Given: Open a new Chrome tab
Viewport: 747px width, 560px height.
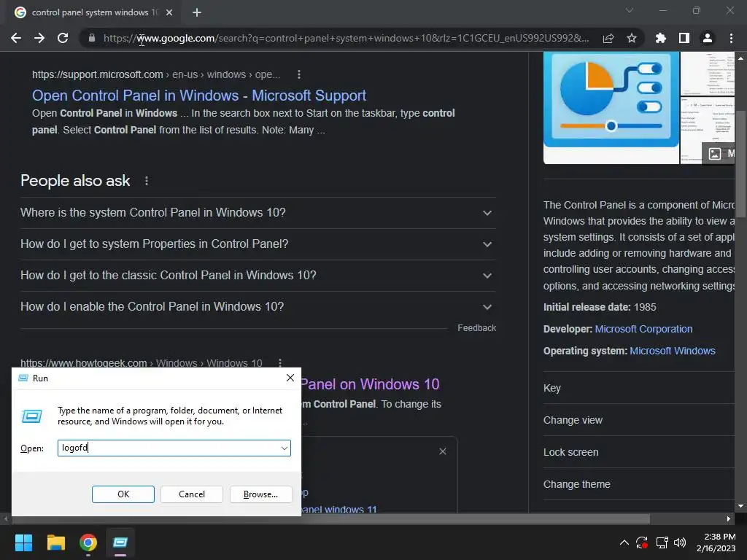Looking at the screenshot, I should coord(197,12).
